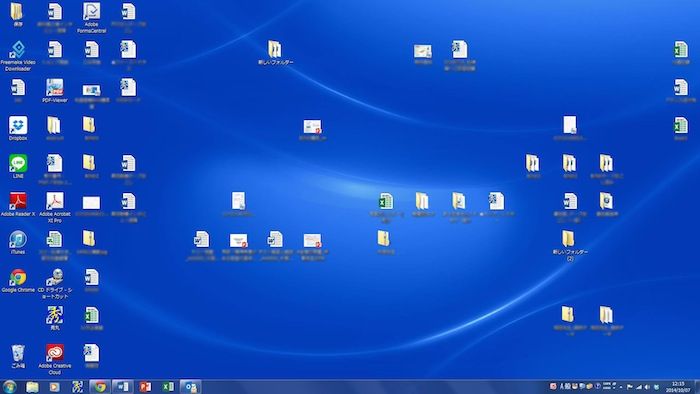This screenshot has width=700, height=394.
Task: Open File Explorer from the taskbar
Action: point(32,387)
